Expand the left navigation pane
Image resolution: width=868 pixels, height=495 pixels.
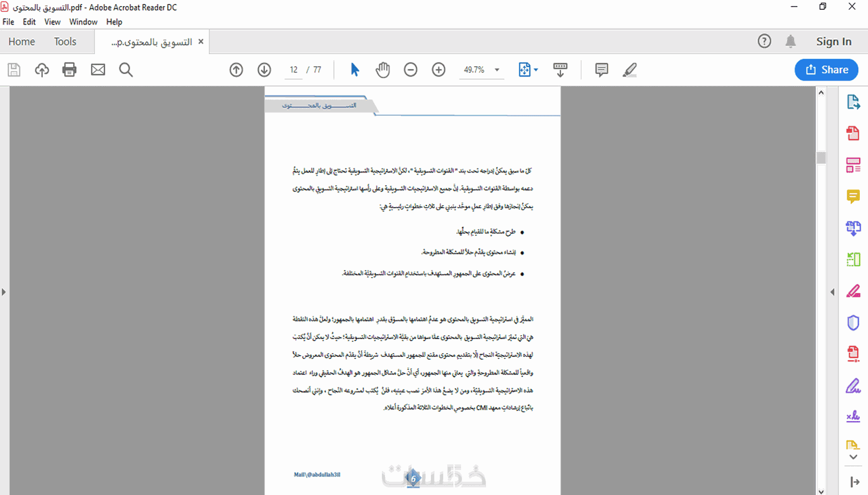point(4,292)
